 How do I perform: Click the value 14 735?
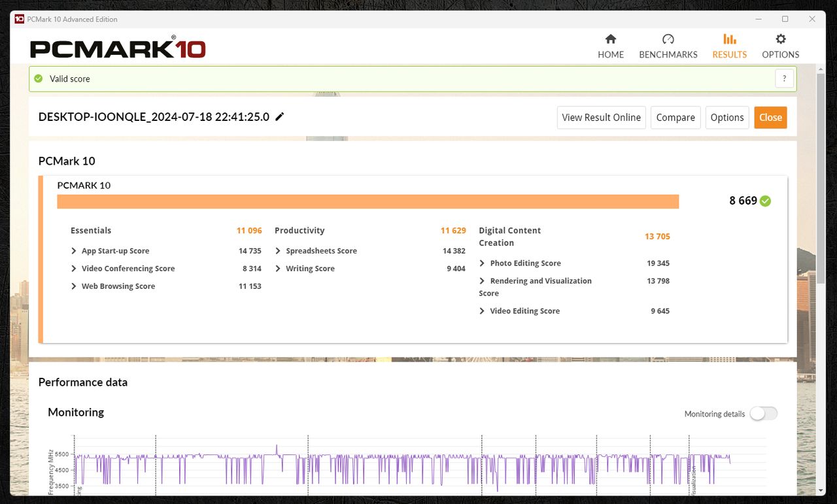tap(250, 251)
